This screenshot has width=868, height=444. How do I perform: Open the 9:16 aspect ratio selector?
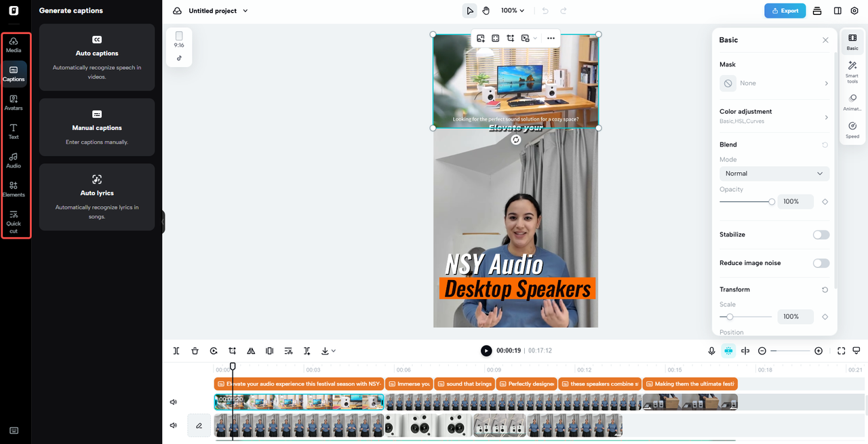coord(179,39)
